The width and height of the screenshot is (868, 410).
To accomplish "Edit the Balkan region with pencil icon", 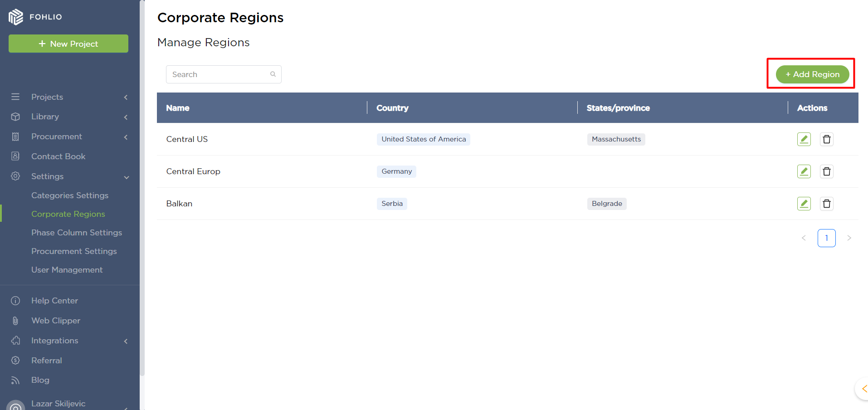I will pyautogui.click(x=804, y=204).
